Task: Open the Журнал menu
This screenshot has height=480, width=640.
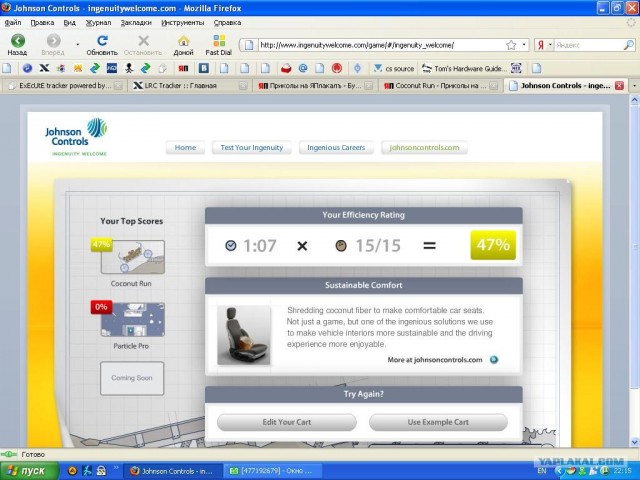Action: [x=98, y=22]
